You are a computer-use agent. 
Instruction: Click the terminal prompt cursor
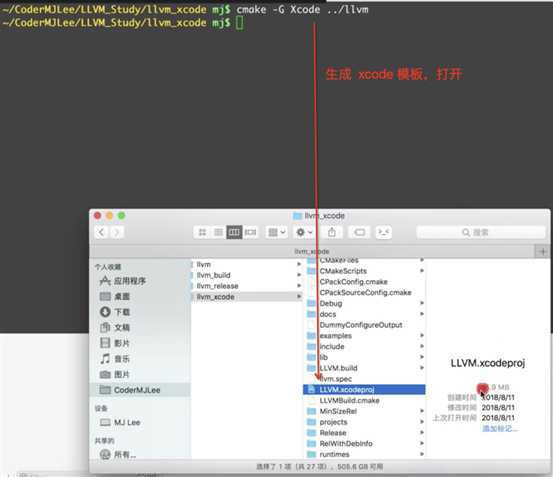[x=239, y=23]
